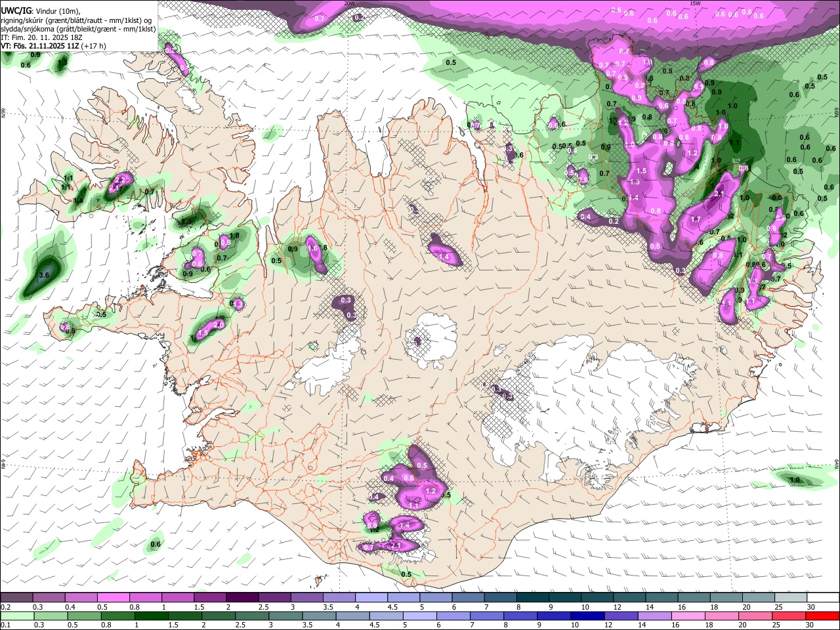Select the 'IT: Fim. 20. 11. 2025 18Z' line
The width and height of the screenshot is (840, 630).
(x=42, y=37)
